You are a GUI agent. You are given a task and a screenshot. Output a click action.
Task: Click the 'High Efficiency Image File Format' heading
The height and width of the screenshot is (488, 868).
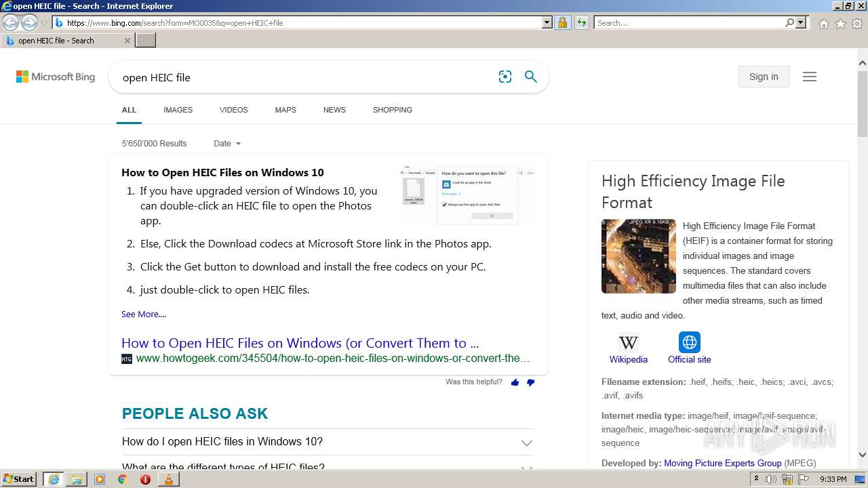tap(693, 192)
